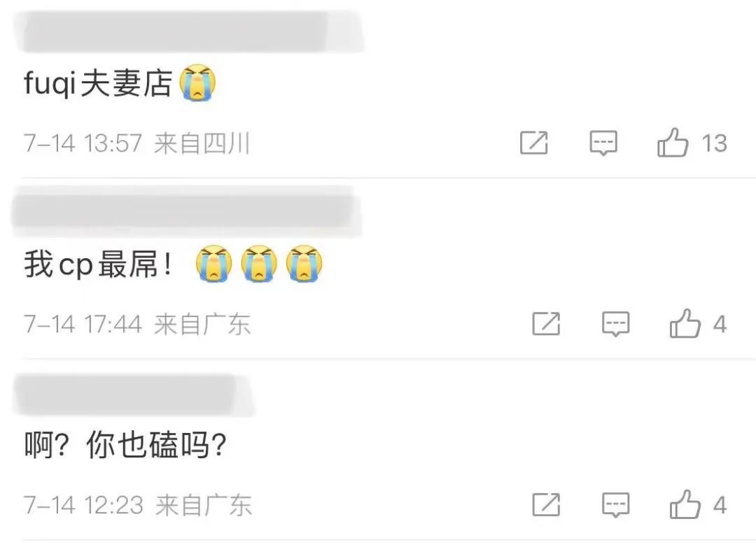Tap timestamp 7-14 12:23 来自广东
The height and width of the screenshot is (547, 756).
coord(137,505)
